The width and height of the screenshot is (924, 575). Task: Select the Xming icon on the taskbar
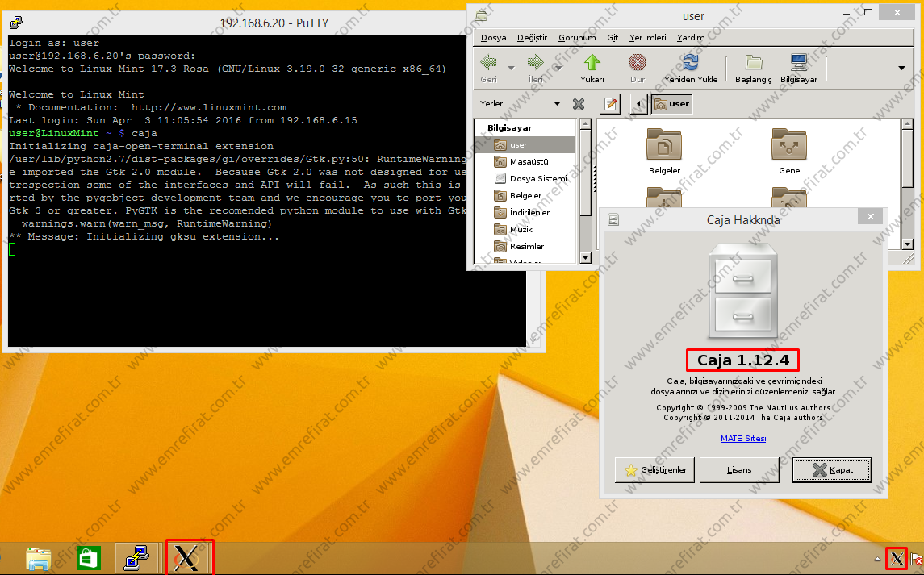(189, 557)
